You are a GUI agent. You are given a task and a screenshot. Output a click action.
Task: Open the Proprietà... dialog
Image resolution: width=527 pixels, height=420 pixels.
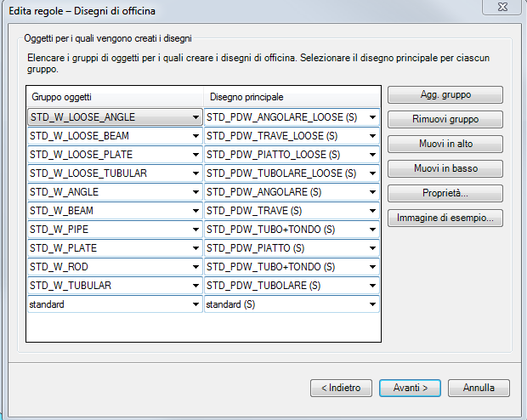pos(445,193)
